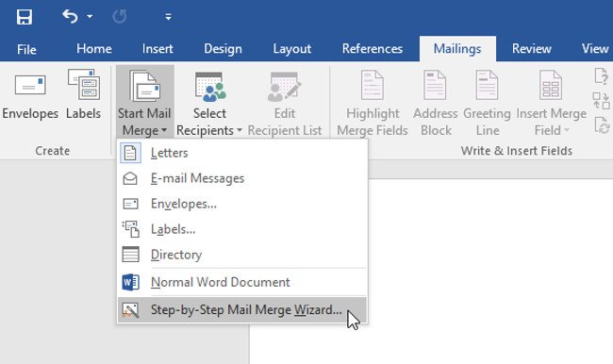The height and width of the screenshot is (364, 613).
Task: Select Normal Word Document option
Action: [242, 282]
